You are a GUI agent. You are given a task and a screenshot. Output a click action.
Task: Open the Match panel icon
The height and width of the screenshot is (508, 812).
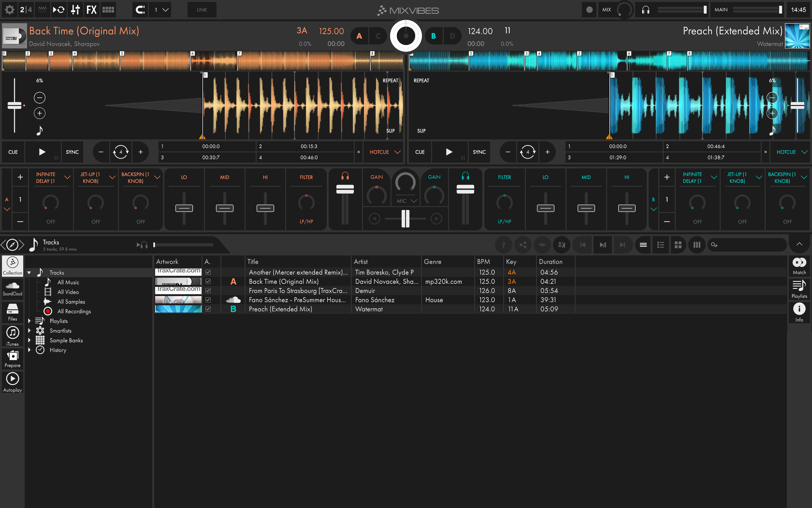(x=799, y=266)
